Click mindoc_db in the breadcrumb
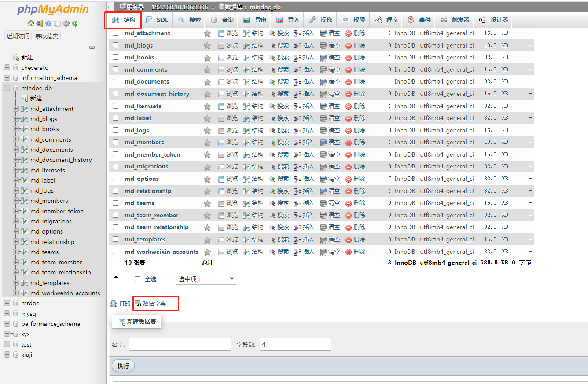The image size is (588, 384). pyautogui.click(x=265, y=7)
